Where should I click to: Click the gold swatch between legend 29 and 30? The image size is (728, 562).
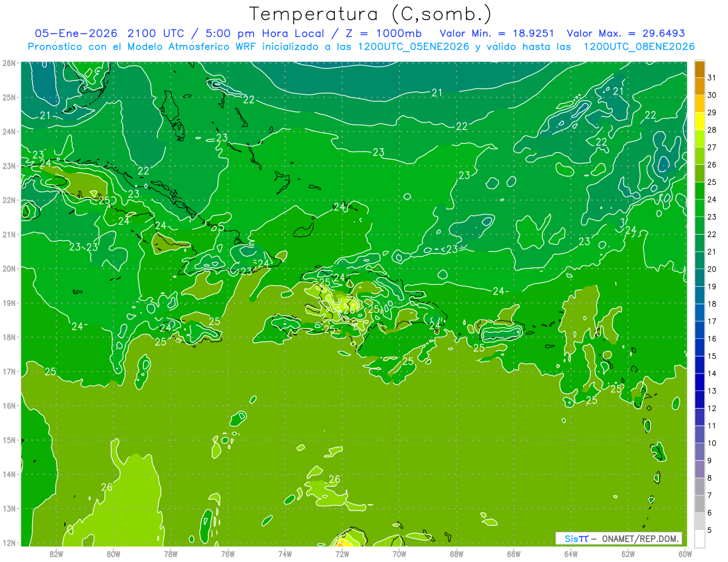coord(699,104)
